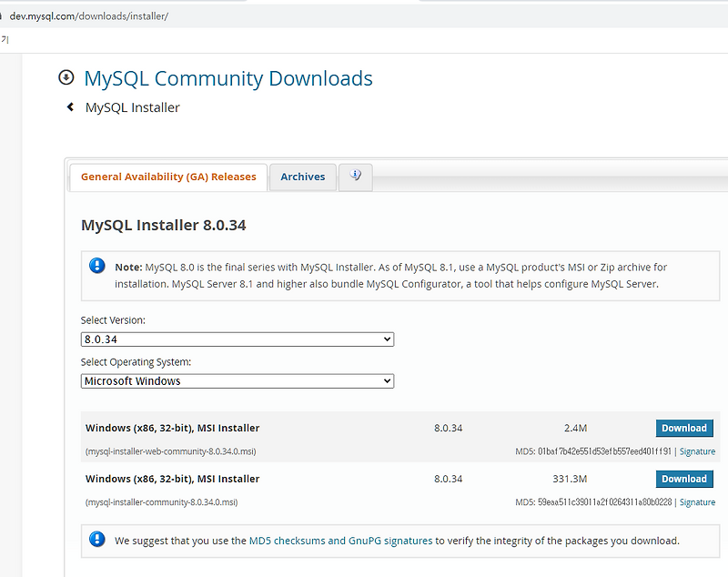Image resolution: width=728 pixels, height=577 pixels.
Task: Click the MySQL Community Downloads heading
Action: pos(227,78)
